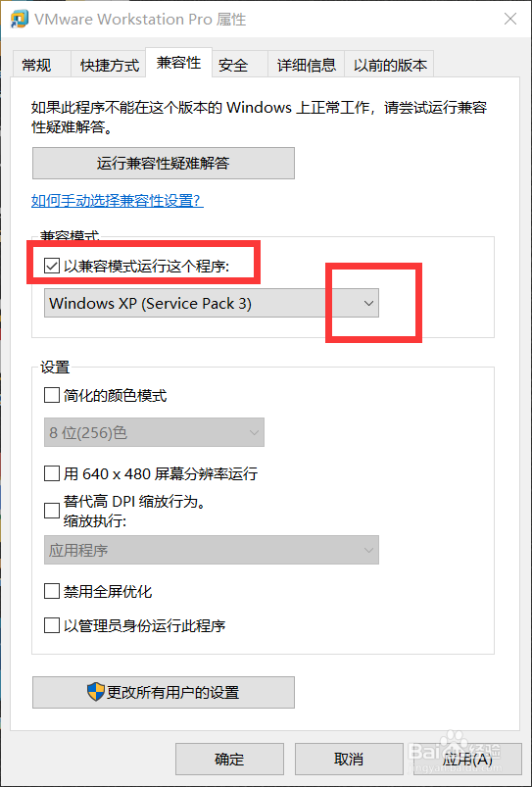This screenshot has width=532, height=787.
Task: Check 禁用全屏优化 option
Action: coord(52,592)
